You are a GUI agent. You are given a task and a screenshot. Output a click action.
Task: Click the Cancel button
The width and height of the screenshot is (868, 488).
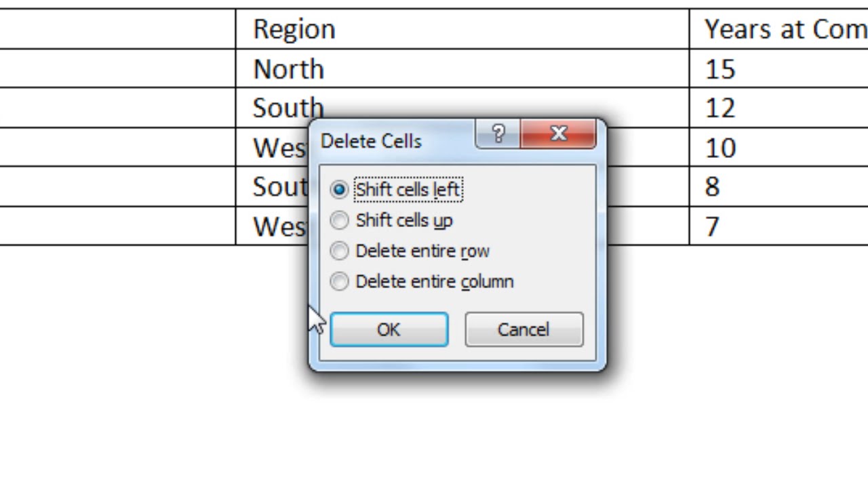(x=524, y=329)
